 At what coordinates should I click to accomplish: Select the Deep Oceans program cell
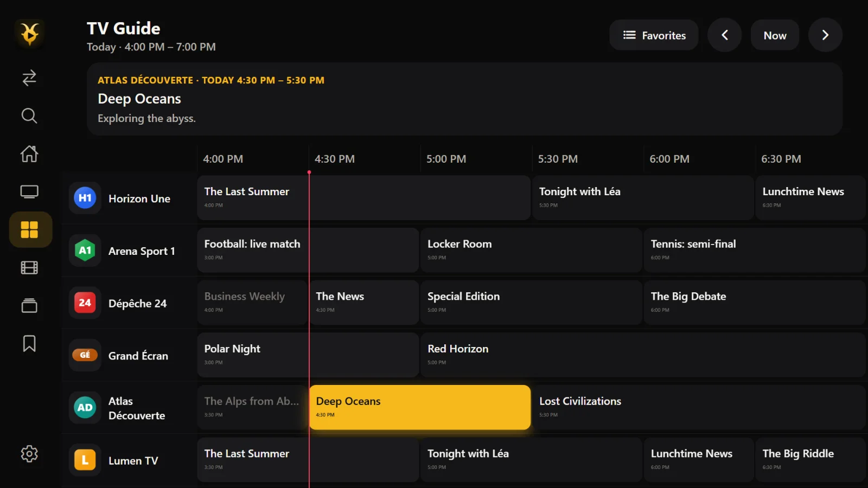click(420, 408)
